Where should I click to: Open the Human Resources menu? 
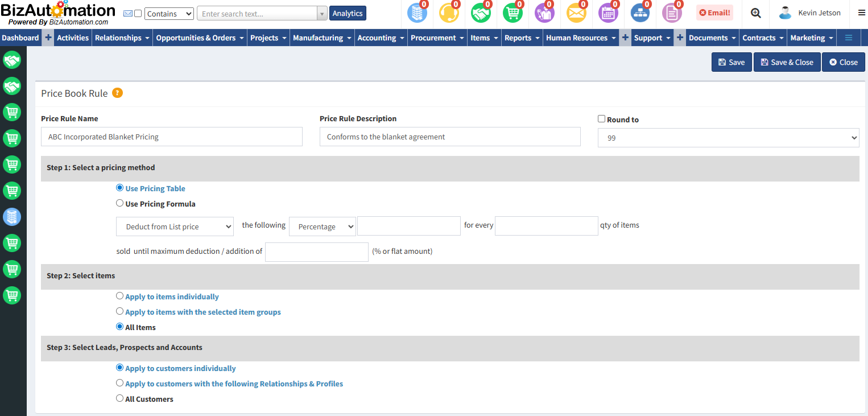pos(581,38)
